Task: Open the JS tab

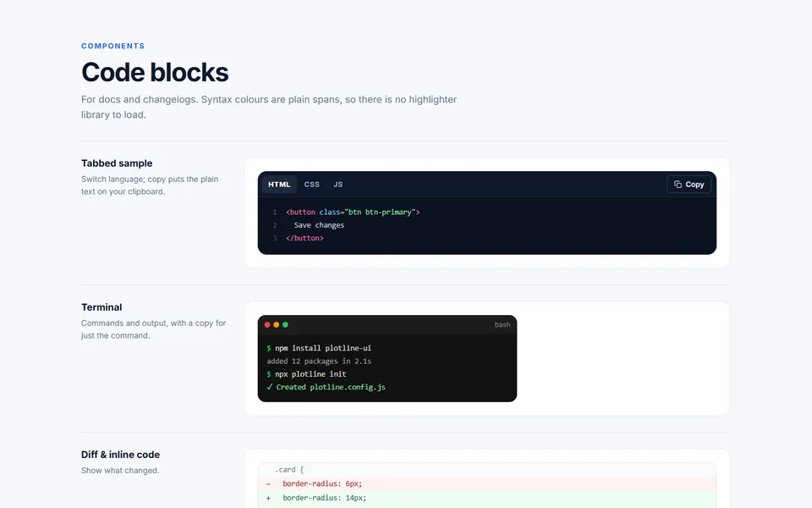Action: [x=338, y=185]
